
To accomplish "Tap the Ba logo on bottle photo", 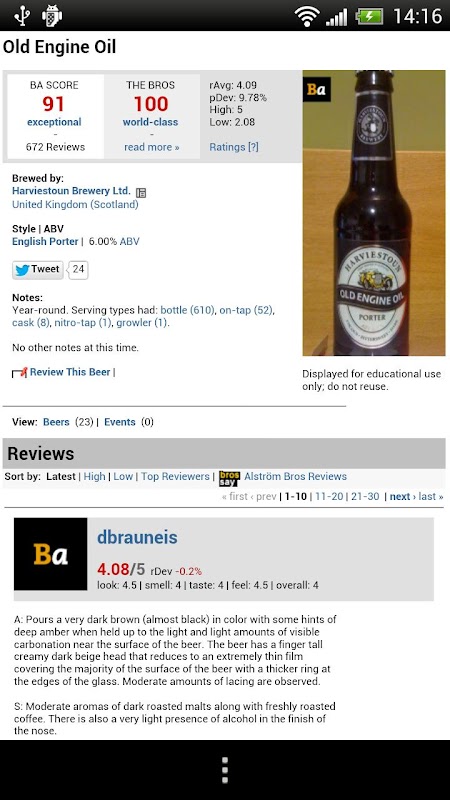I will [316, 89].
